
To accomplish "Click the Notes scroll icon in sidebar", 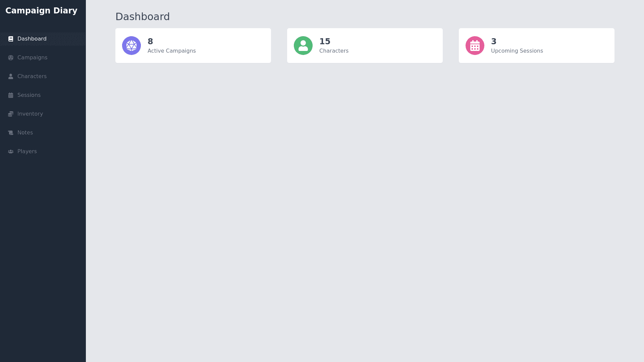I will [11, 133].
